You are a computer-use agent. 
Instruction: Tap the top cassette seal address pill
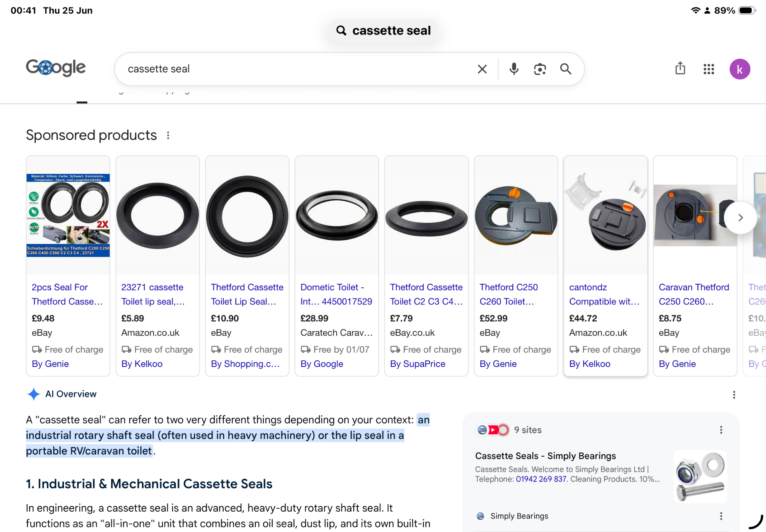(x=383, y=31)
